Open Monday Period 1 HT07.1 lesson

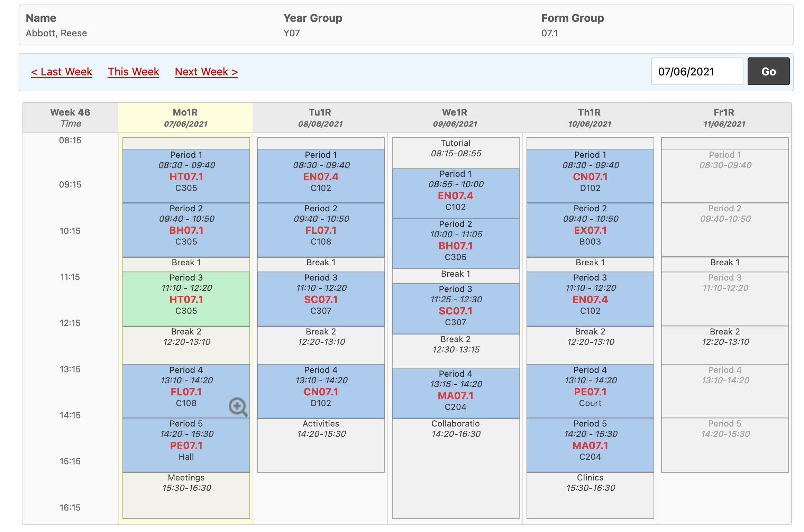(186, 176)
